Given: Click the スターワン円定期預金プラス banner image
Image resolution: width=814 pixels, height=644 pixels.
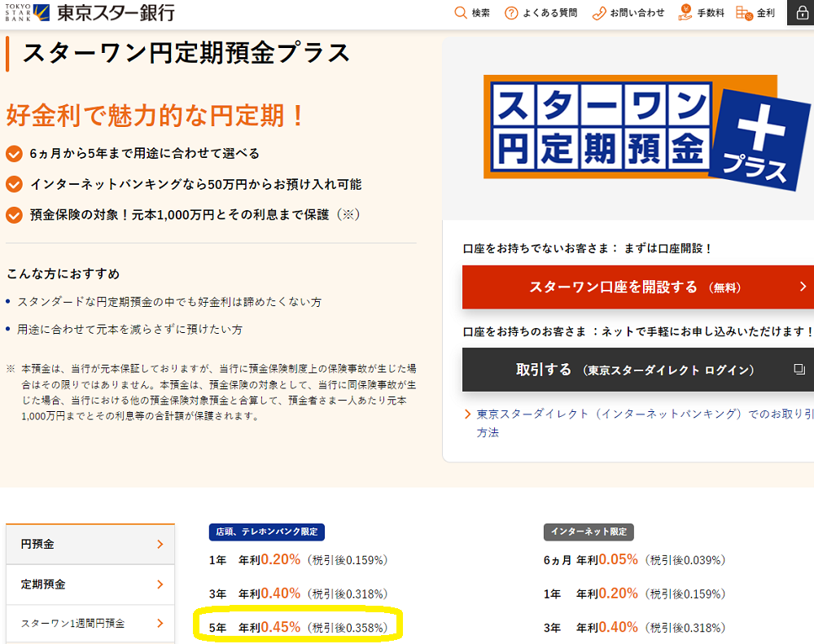Looking at the screenshot, I should click(646, 133).
